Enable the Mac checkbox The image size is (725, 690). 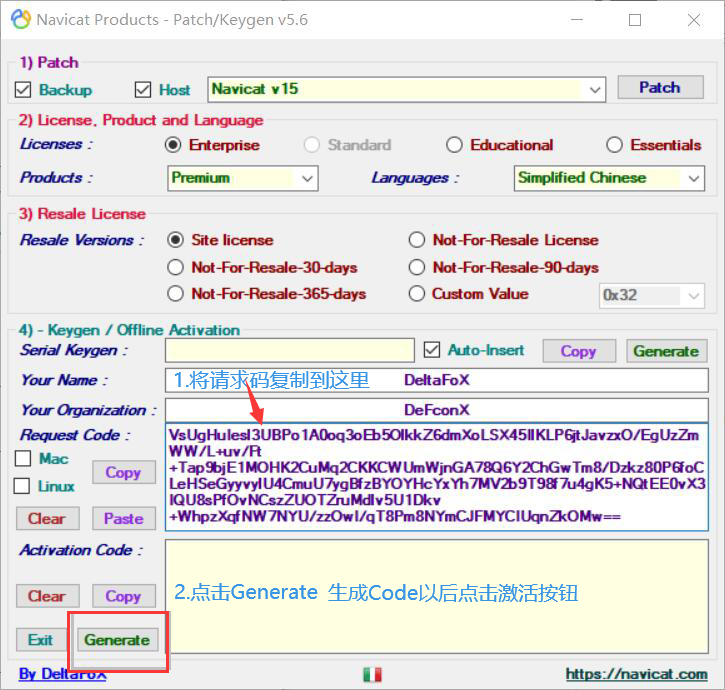click(x=23, y=458)
